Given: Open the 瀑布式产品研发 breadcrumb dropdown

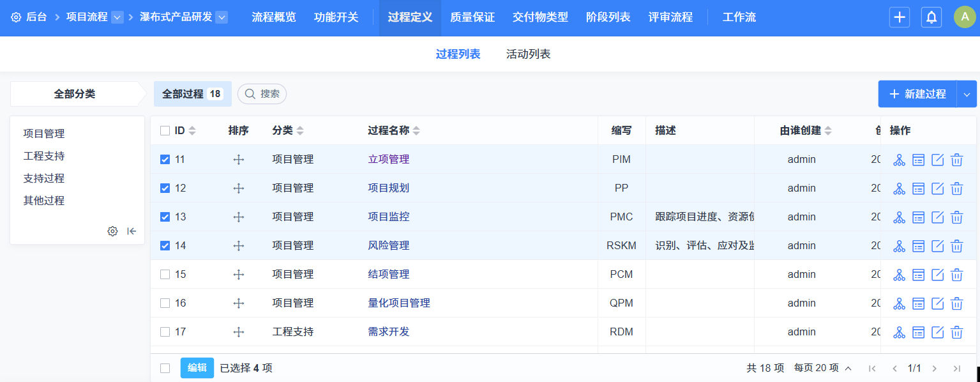Looking at the screenshot, I should tap(222, 17).
